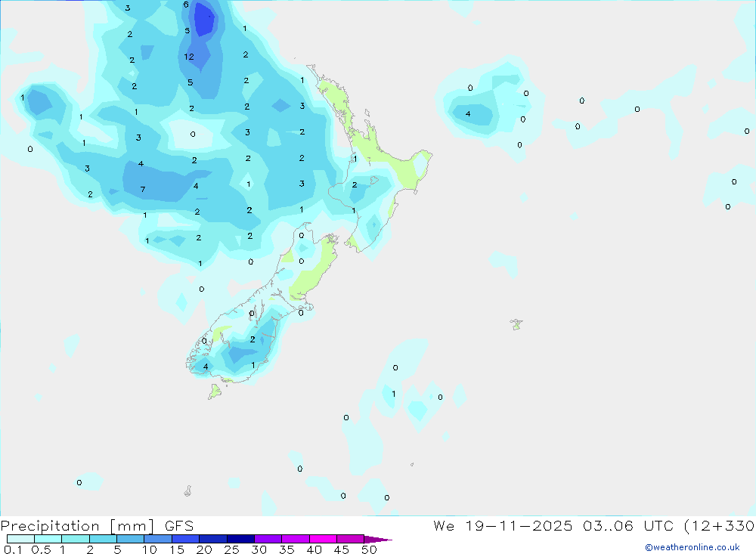
Task: Click the legend scale label '50'
Action: point(369,549)
